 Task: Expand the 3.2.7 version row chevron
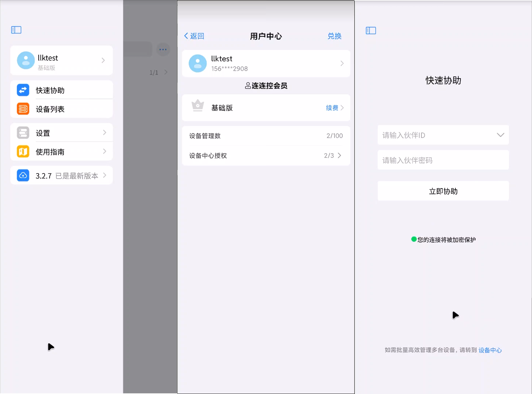point(105,175)
